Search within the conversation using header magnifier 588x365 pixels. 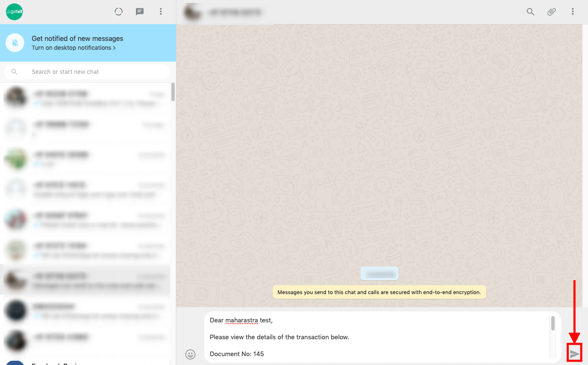pyautogui.click(x=531, y=12)
